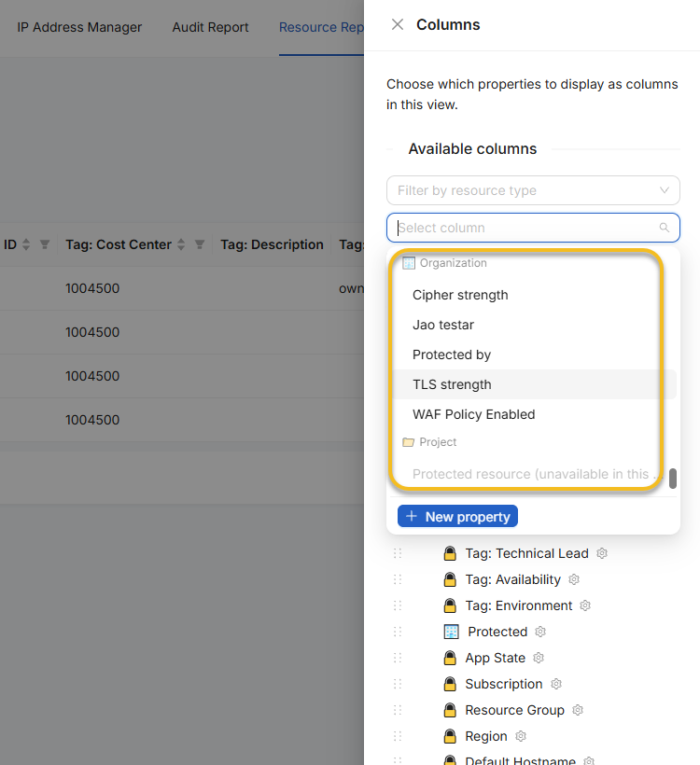This screenshot has width=700, height=765.
Task: Open settings gear for Resource Group
Action: point(578,710)
